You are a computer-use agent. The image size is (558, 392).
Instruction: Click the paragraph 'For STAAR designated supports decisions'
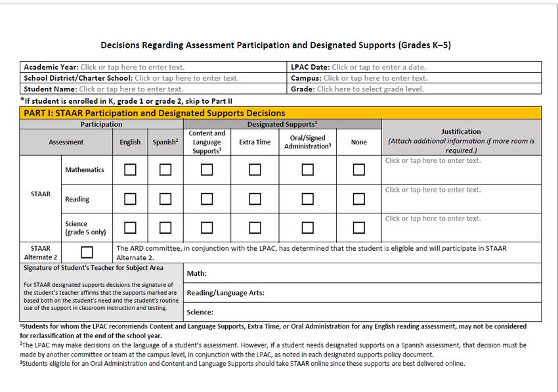coord(101,296)
